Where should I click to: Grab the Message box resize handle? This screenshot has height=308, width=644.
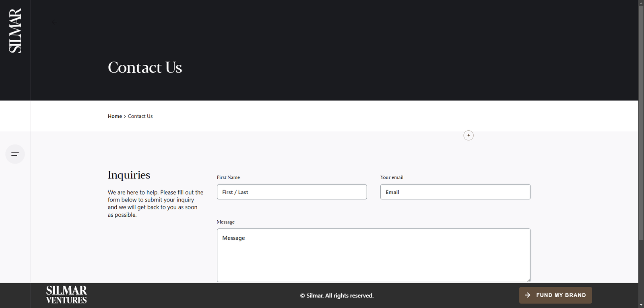coord(528,280)
